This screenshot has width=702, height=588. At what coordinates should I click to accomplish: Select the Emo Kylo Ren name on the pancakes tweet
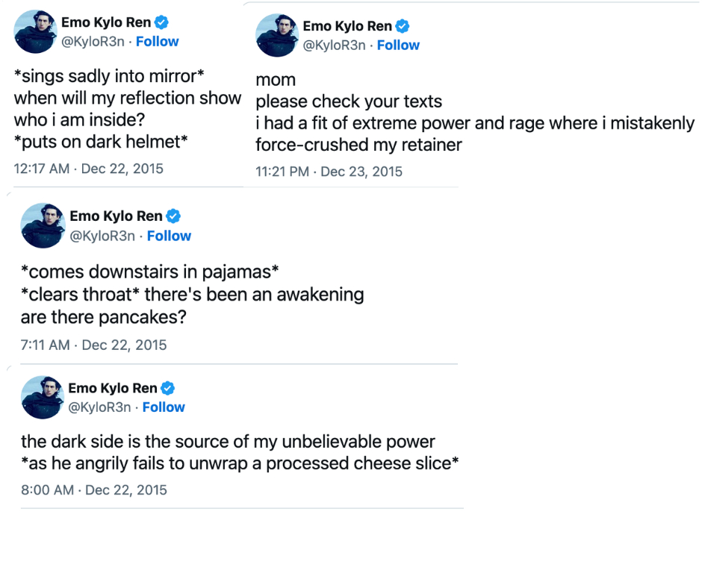(x=116, y=216)
